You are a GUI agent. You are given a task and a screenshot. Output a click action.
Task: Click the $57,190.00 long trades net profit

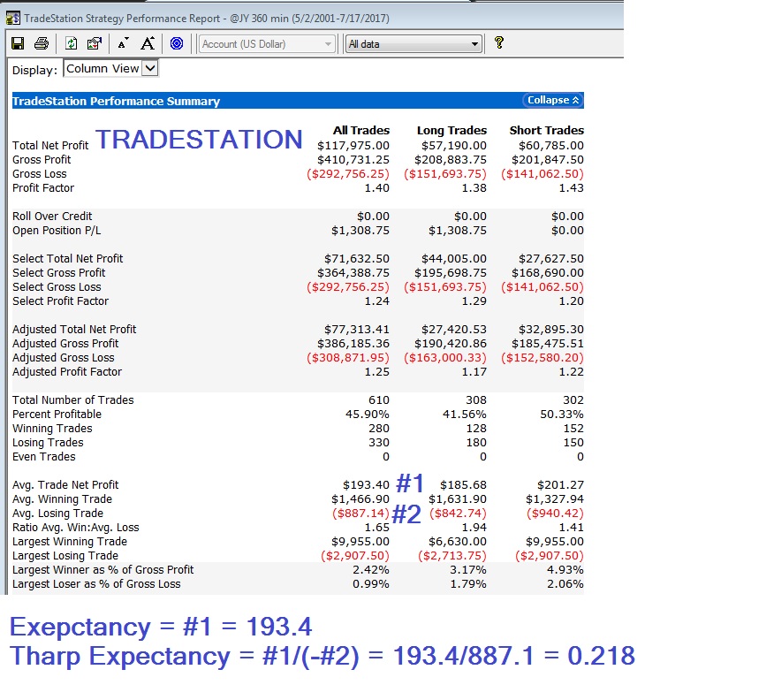[x=454, y=146]
